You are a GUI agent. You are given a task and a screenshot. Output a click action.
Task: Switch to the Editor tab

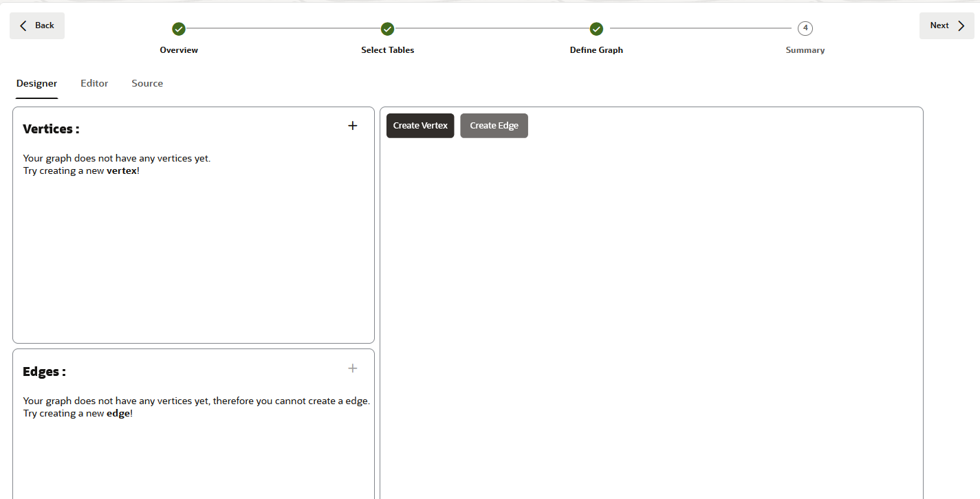point(94,83)
